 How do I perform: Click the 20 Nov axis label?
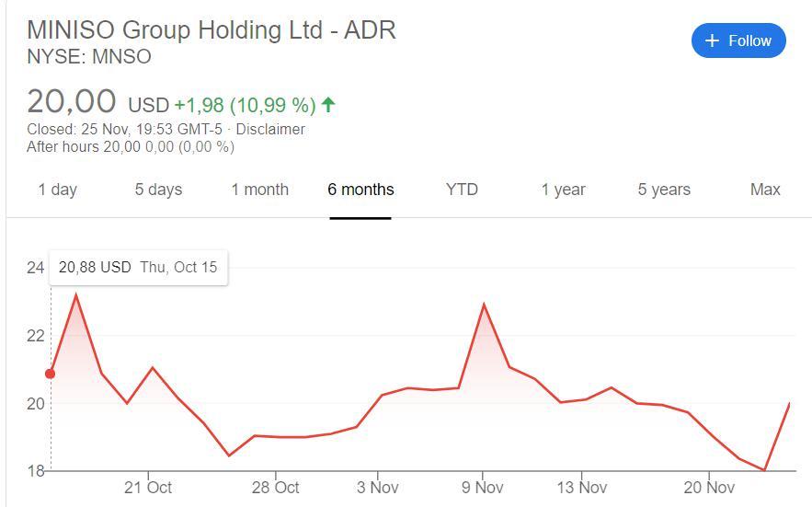[x=708, y=487]
